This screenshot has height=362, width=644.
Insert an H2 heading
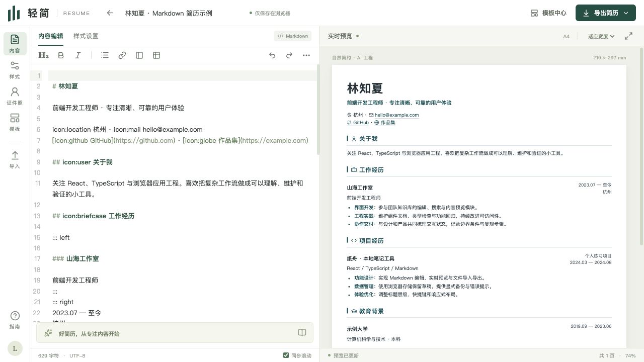point(44,55)
